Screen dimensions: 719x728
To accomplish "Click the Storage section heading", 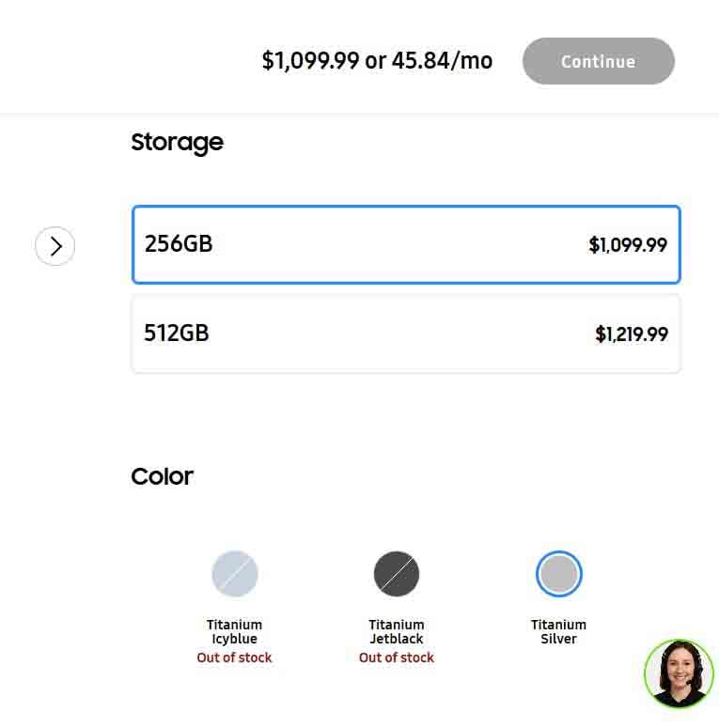I will coord(177,143).
